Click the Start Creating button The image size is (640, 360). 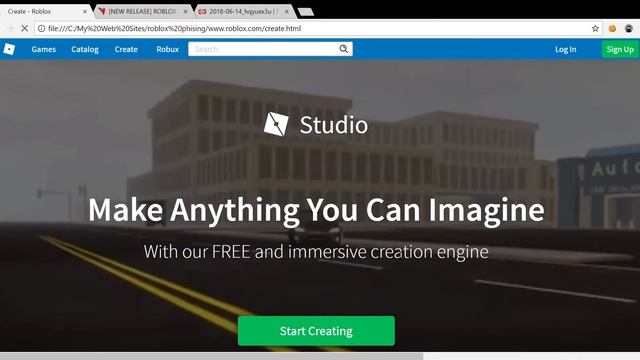point(316,331)
